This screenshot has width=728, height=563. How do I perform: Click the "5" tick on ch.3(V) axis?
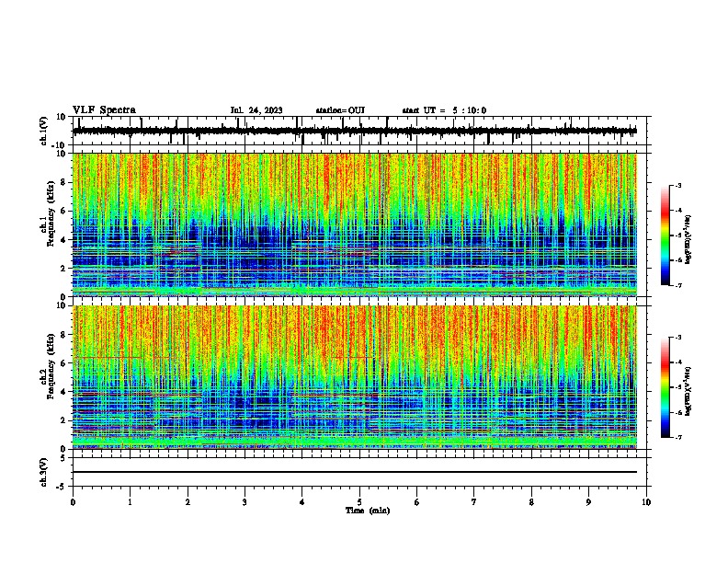coord(63,458)
